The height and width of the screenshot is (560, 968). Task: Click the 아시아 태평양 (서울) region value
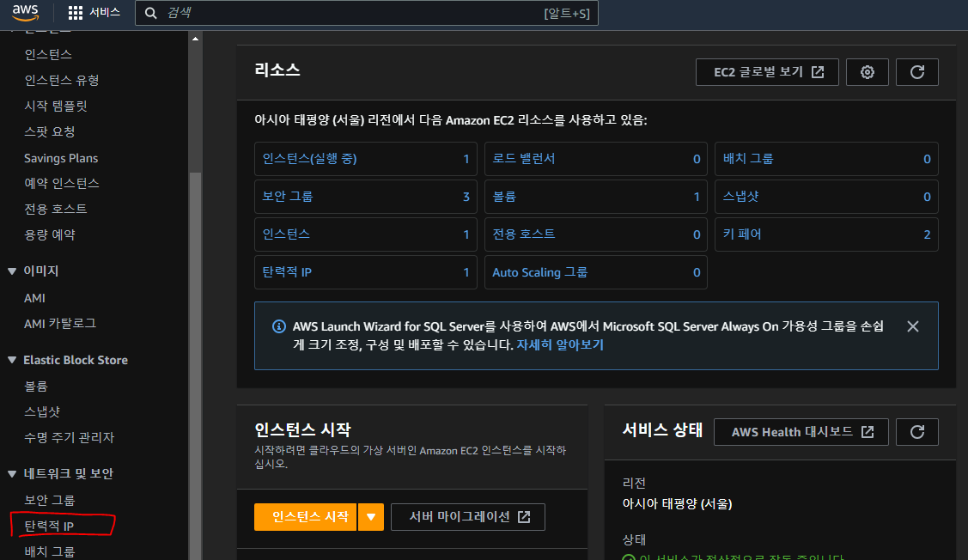coord(677,504)
